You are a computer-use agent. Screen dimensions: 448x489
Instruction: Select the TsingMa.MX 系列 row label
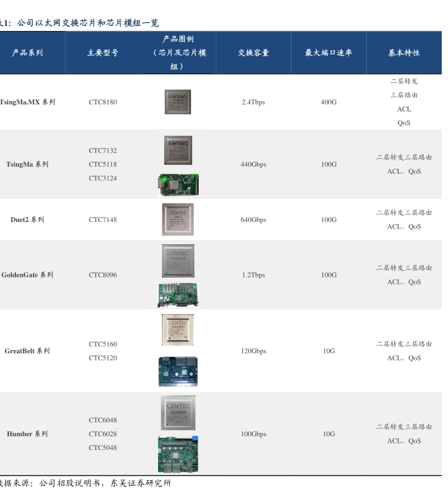tap(27, 102)
